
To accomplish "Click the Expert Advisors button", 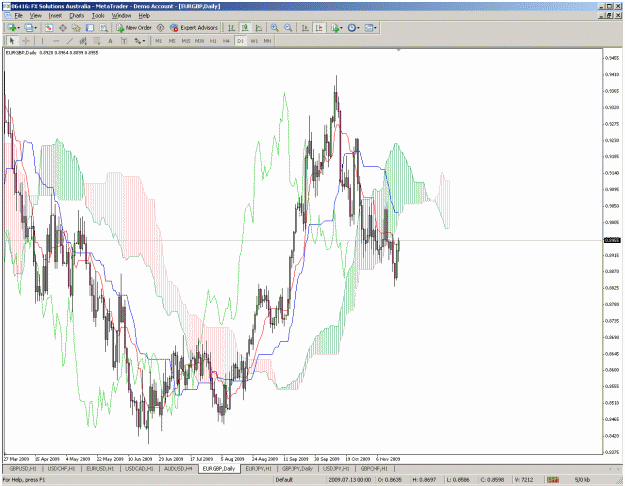I will coord(194,28).
